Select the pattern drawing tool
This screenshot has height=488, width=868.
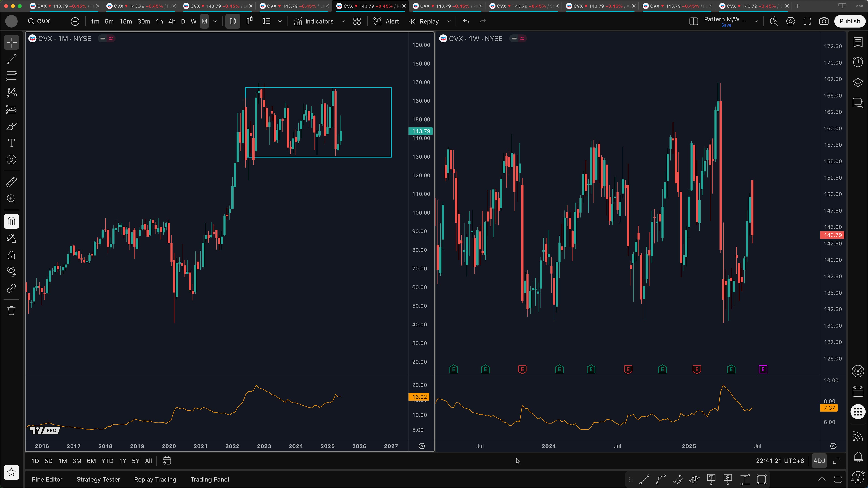coord(12,93)
